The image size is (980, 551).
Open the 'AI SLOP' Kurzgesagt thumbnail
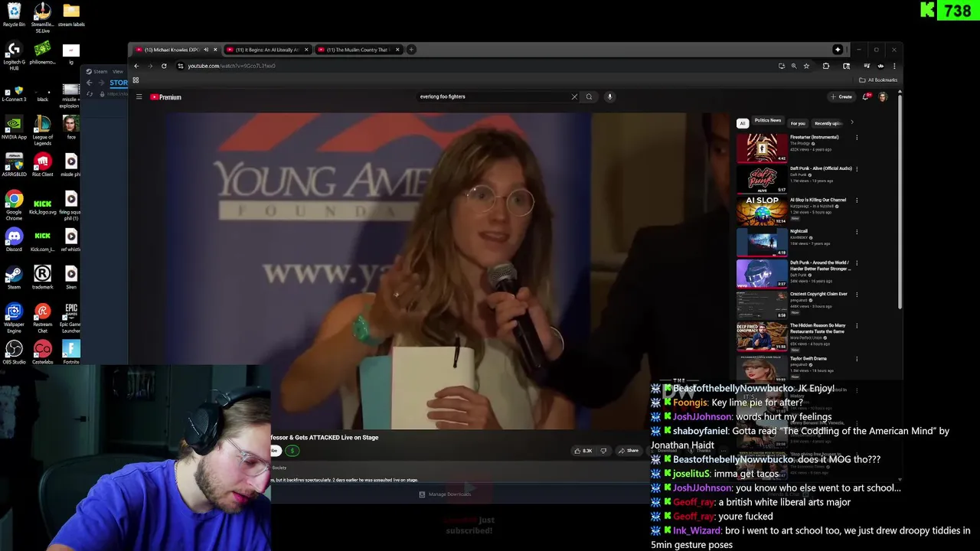pos(762,210)
